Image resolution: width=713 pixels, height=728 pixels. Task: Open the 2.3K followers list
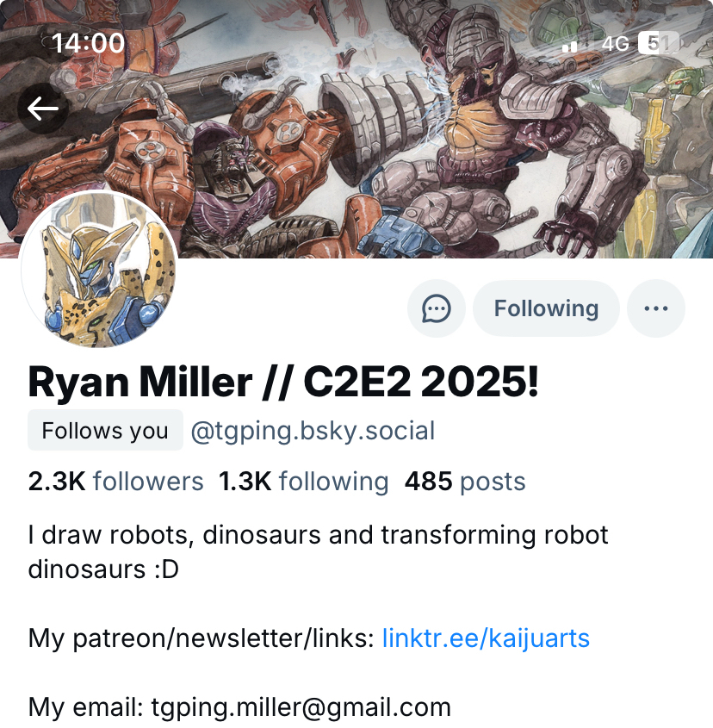point(116,482)
